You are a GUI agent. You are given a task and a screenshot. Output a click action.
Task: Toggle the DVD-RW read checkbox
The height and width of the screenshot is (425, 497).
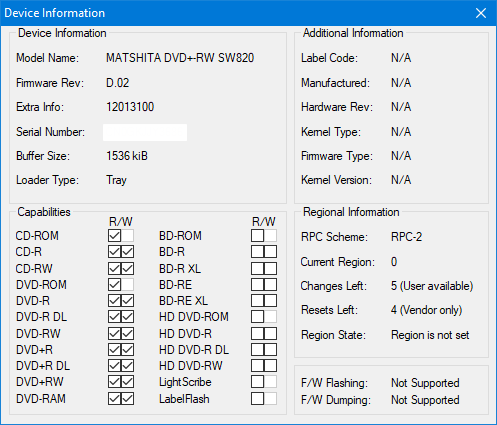click(x=114, y=333)
